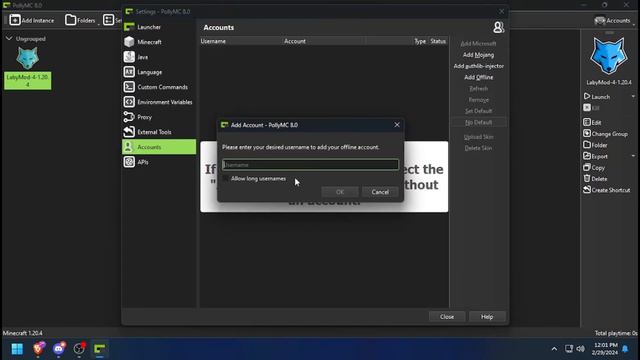Click Cancel in Add Account dialog
Screen dimensions: 640x360
point(380,192)
